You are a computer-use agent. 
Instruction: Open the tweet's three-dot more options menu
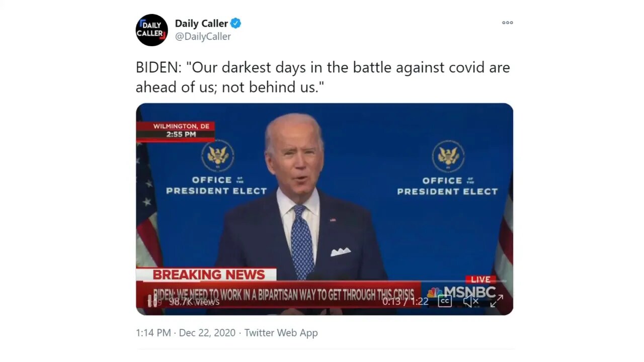coord(507,23)
